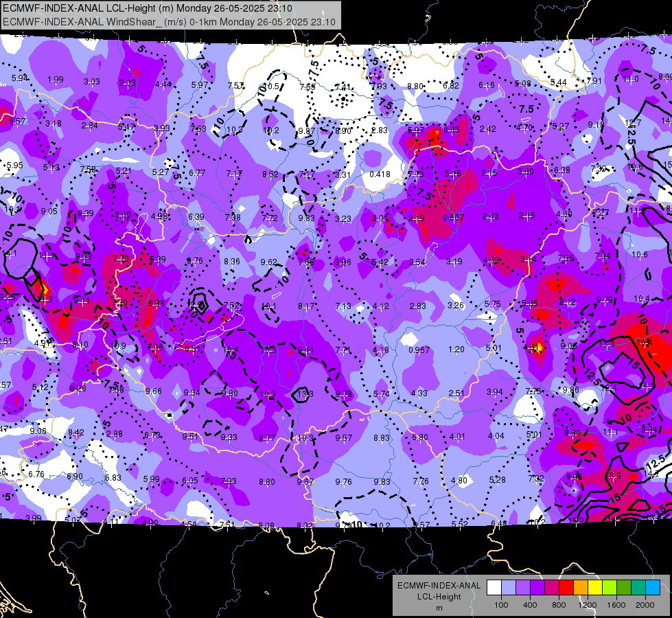The height and width of the screenshot is (618, 672).
Task: Click the grid value 2.42
Action: pos(488,128)
